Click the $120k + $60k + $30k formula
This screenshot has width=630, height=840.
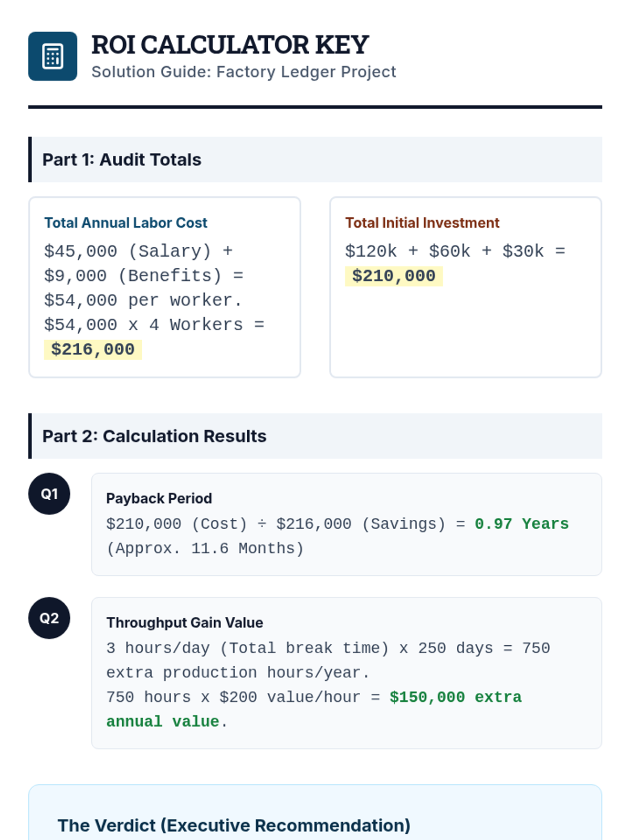455,251
